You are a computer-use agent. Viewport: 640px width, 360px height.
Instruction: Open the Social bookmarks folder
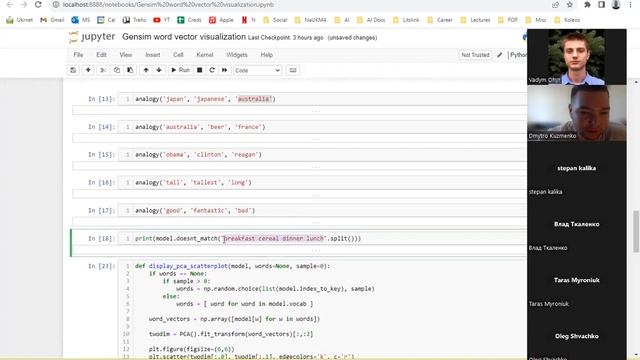coord(275,20)
